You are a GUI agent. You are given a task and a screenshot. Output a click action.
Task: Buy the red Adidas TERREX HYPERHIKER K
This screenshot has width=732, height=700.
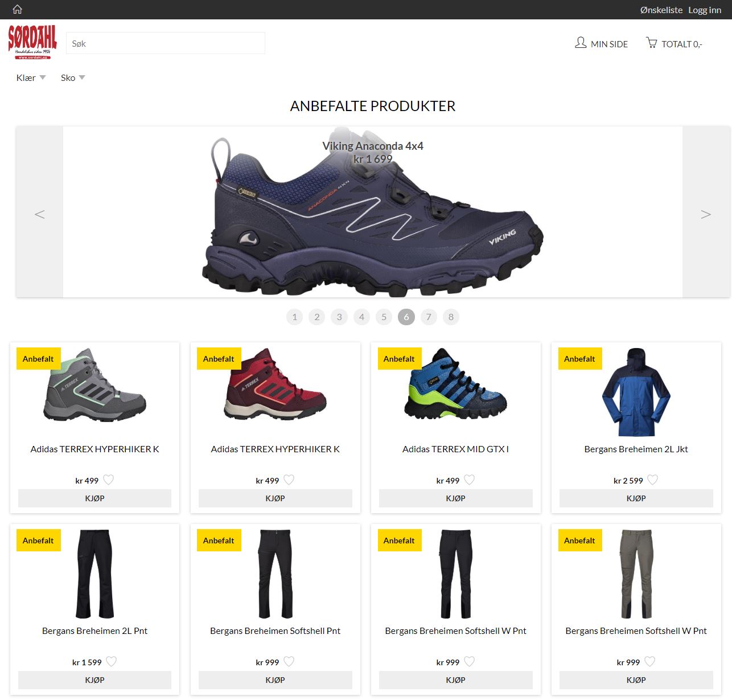click(275, 498)
